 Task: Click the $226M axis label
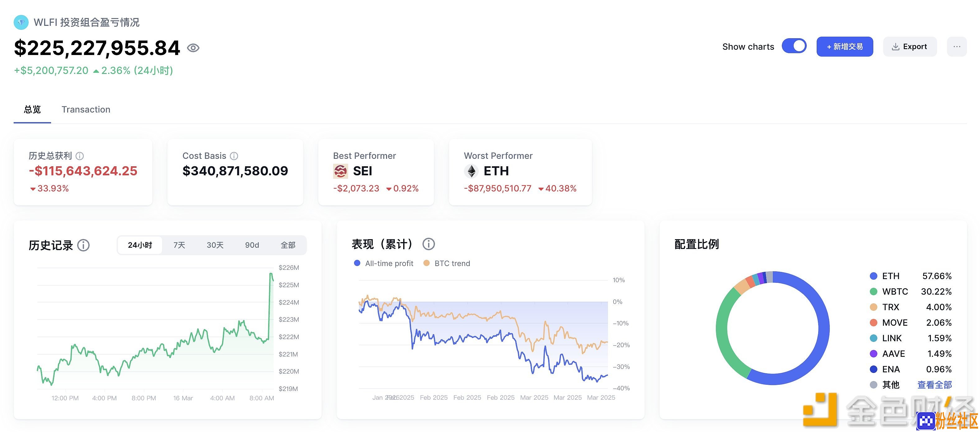point(289,268)
